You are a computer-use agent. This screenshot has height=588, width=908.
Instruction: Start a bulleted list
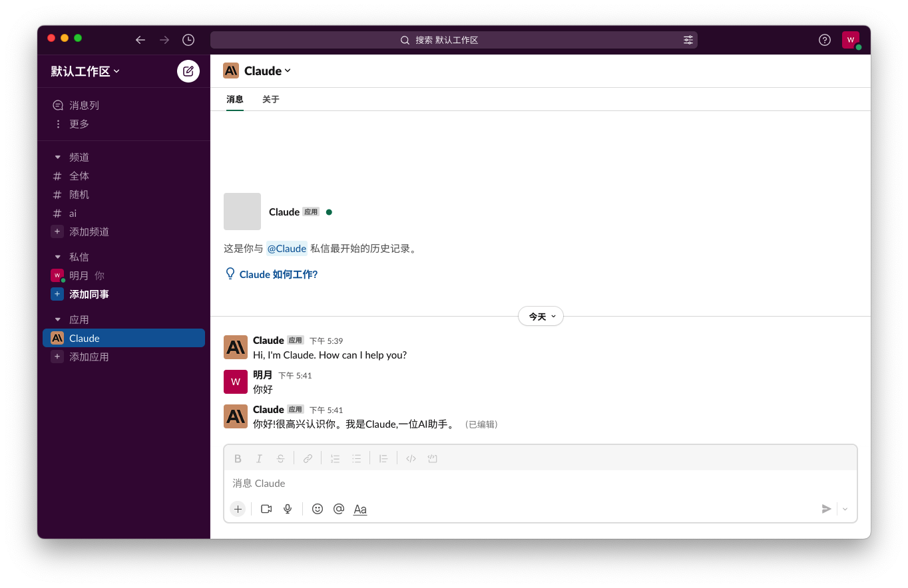[356, 458]
